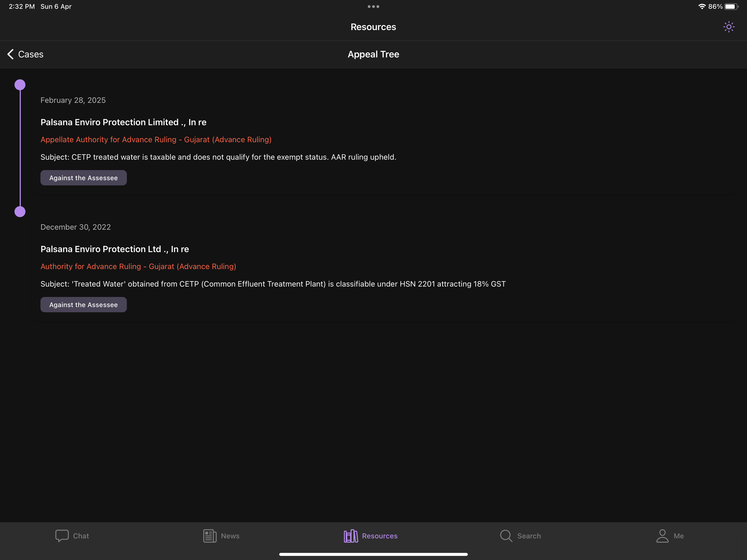Viewport: 747px width, 560px height.
Task: Open the News tab
Action: (x=221, y=536)
